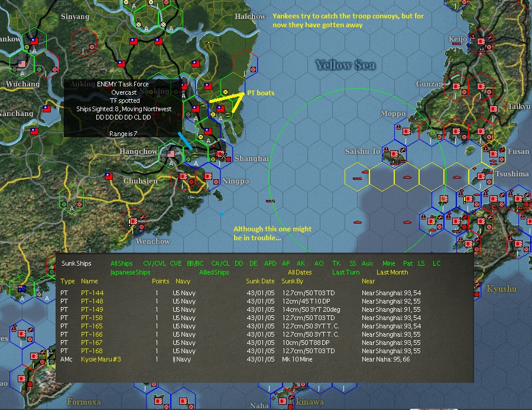Select the APD ship type filter
This screenshot has height=410, width=532.
pyautogui.click(x=270, y=263)
